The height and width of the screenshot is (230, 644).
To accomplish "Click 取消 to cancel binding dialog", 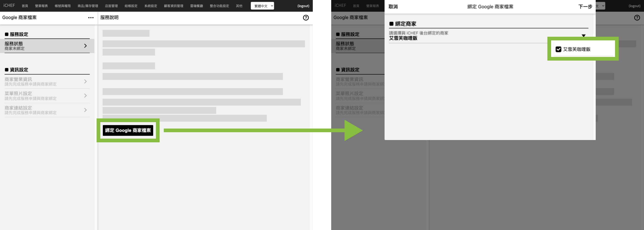I will click(393, 7).
